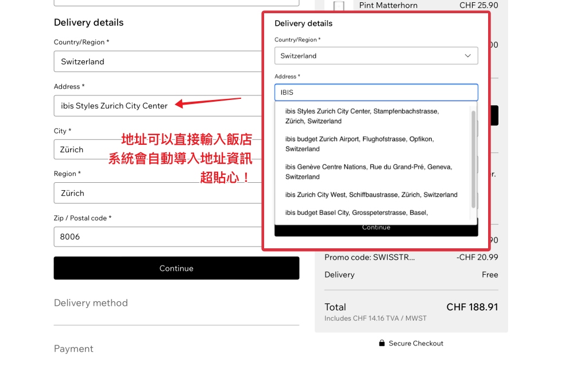This screenshot has height=369, width=588.
Task: Click the promo discount -CHF 20.99
Action: pos(477,257)
